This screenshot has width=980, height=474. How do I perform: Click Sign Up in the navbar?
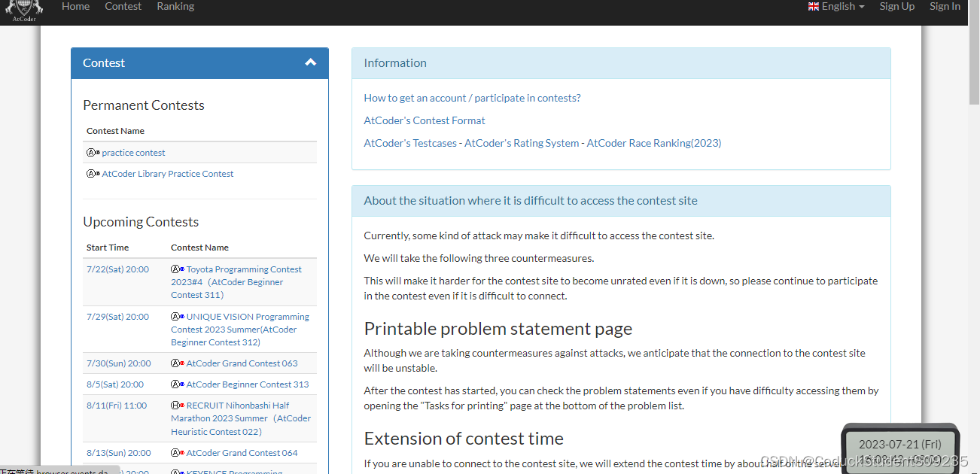point(897,6)
